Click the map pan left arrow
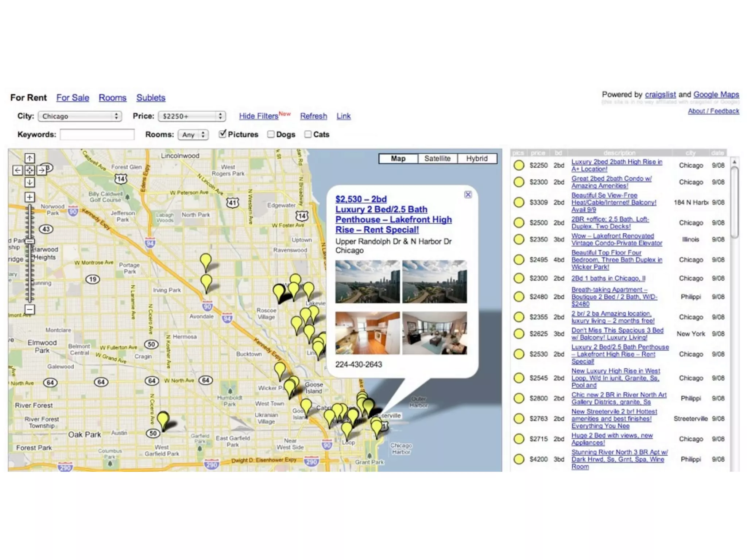Screen dimensions: 747x560 click(18, 170)
